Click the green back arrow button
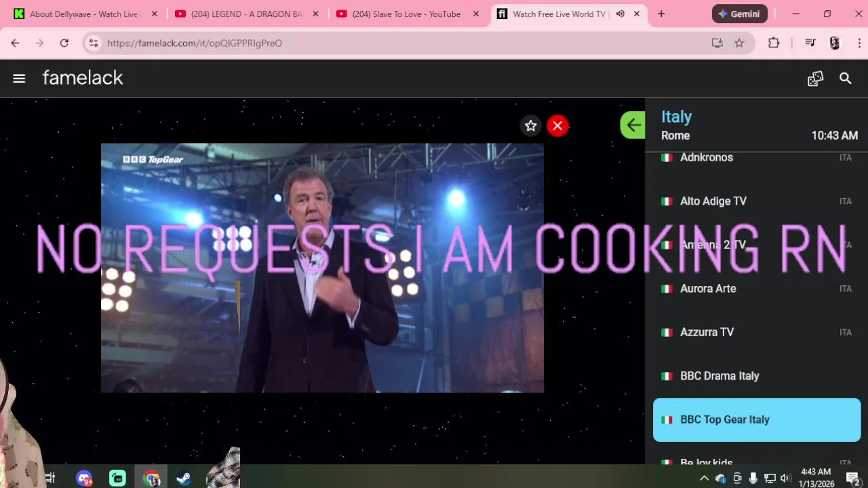Viewport: 868px width, 488px height. tap(633, 125)
